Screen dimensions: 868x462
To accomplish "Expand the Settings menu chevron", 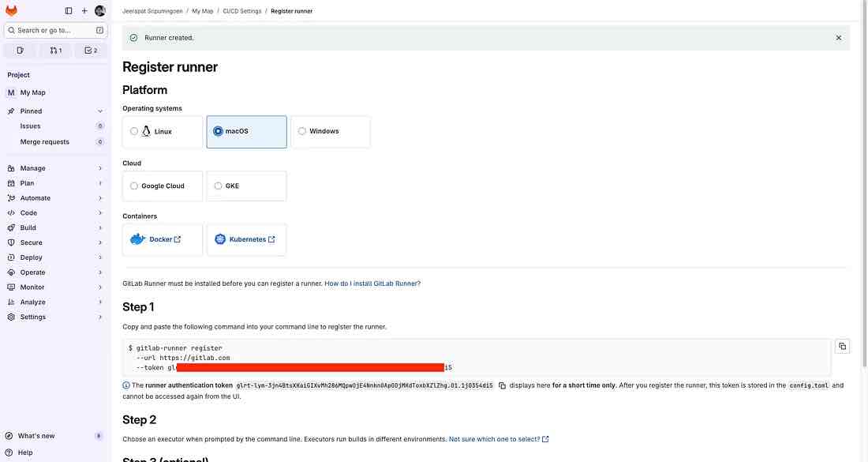I will [100, 317].
